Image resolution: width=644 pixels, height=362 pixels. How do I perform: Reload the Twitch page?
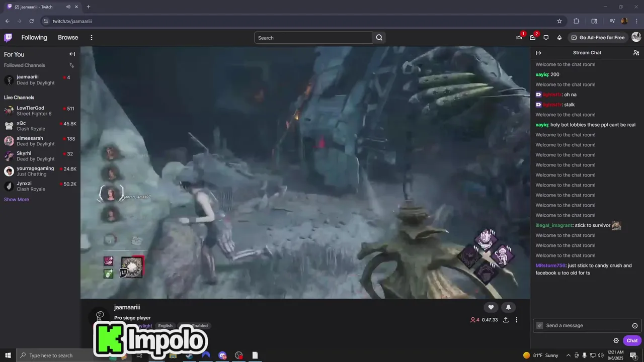coord(31,21)
